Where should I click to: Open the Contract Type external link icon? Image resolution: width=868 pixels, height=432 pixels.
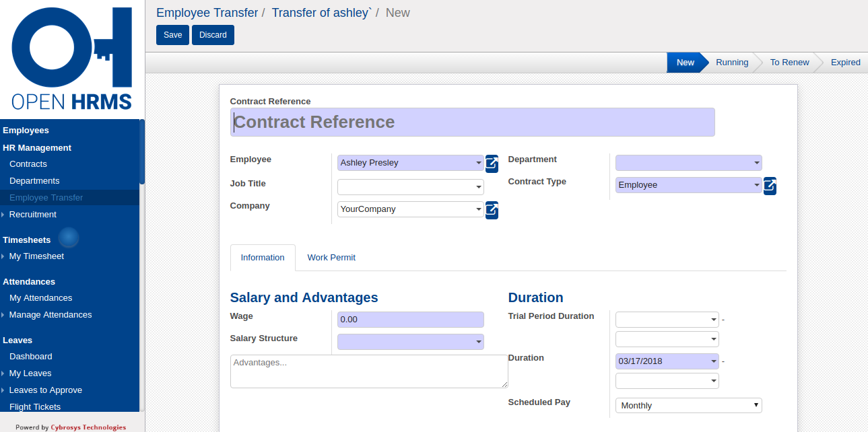[770, 185]
